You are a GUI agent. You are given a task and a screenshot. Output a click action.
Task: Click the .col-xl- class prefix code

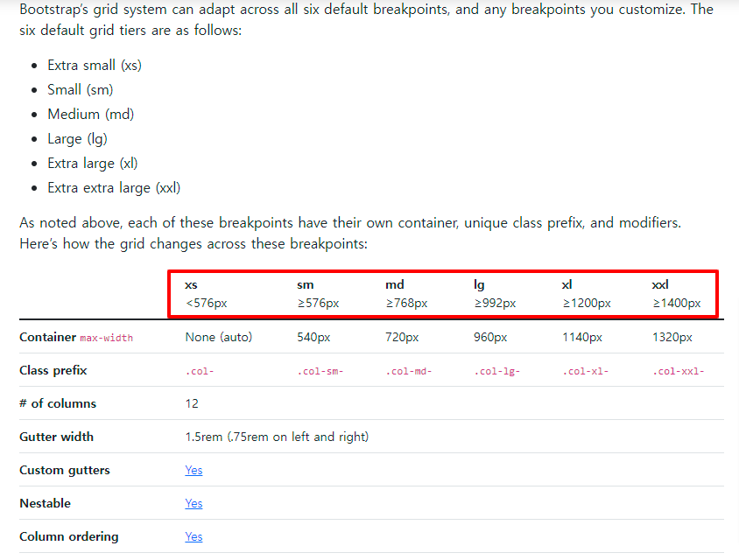click(586, 371)
